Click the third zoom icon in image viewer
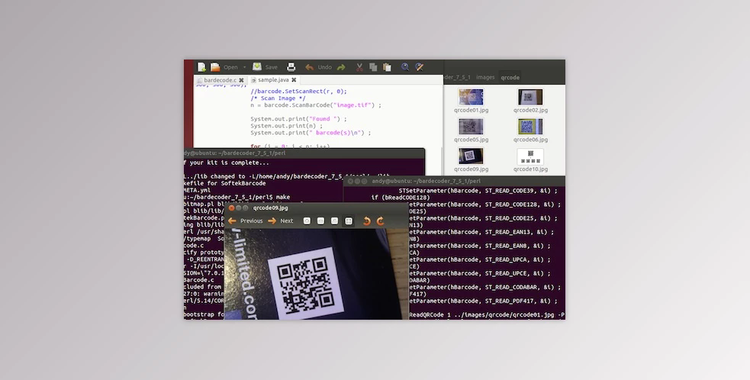The height and width of the screenshot is (380, 750). pyautogui.click(x=334, y=221)
